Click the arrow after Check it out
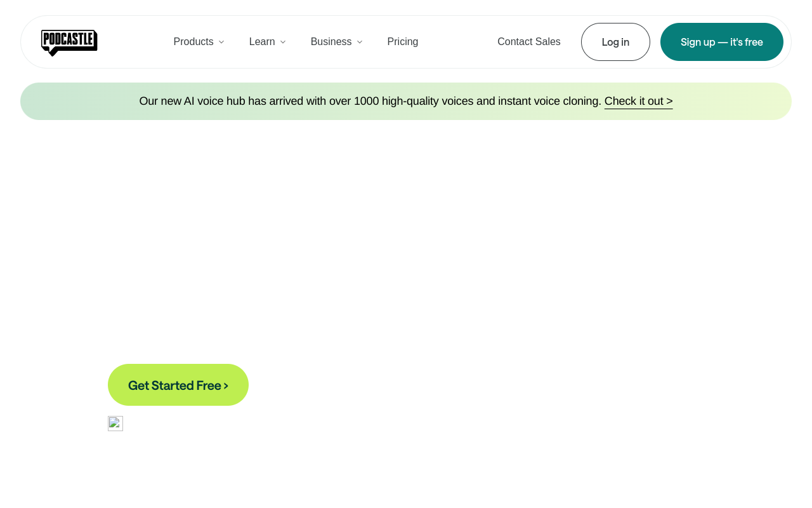Image resolution: width=812 pixels, height=508 pixels. tap(669, 101)
